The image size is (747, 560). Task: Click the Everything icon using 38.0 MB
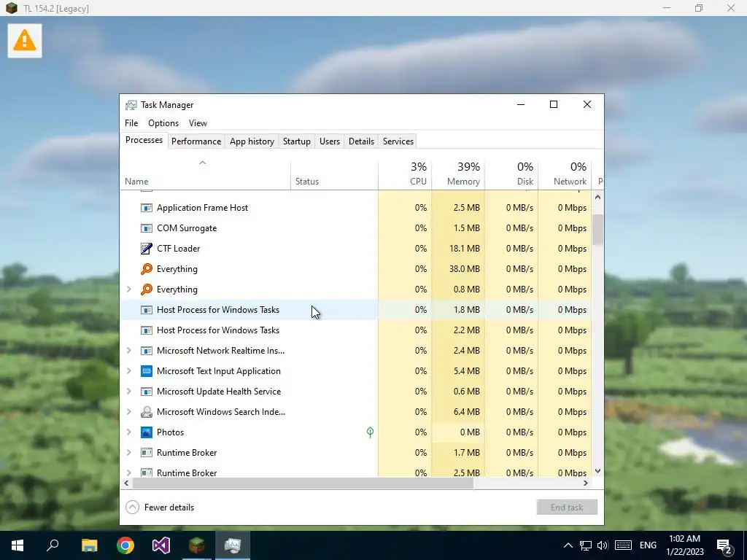point(146,269)
